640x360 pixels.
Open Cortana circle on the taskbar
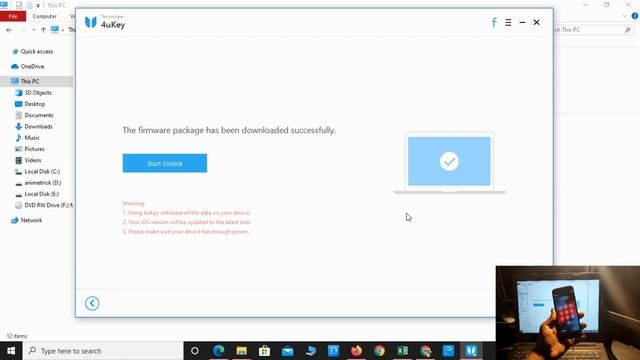click(195, 351)
